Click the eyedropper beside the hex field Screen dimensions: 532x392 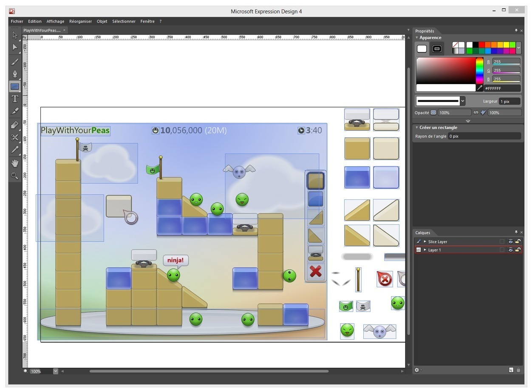pos(480,88)
